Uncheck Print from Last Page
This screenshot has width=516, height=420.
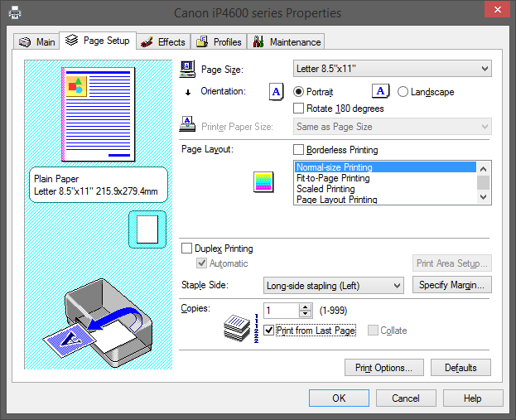tap(269, 331)
